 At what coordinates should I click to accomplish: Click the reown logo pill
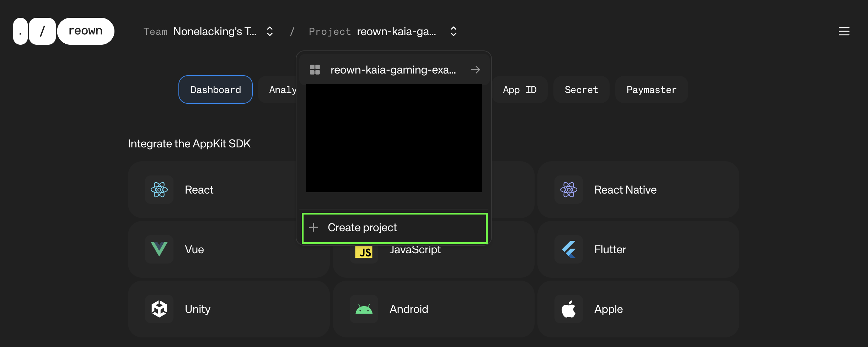(85, 31)
